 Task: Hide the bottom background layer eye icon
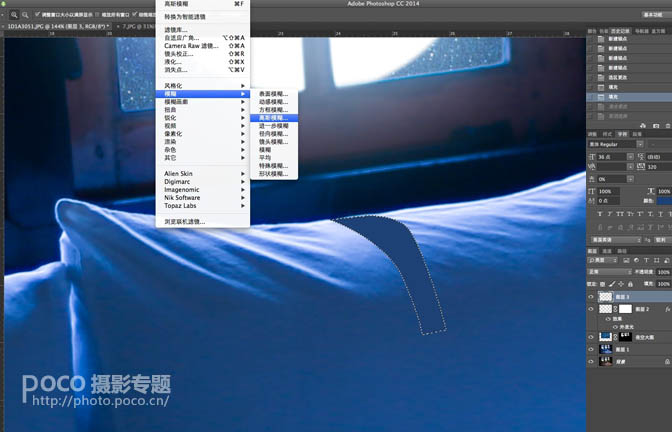coord(591,361)
